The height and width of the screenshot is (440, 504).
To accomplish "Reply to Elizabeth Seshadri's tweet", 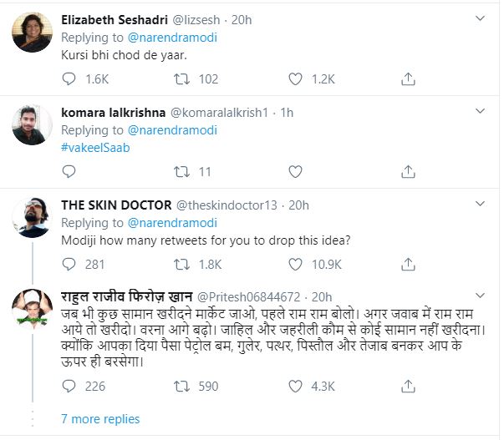I will click(x=70, y=79).
